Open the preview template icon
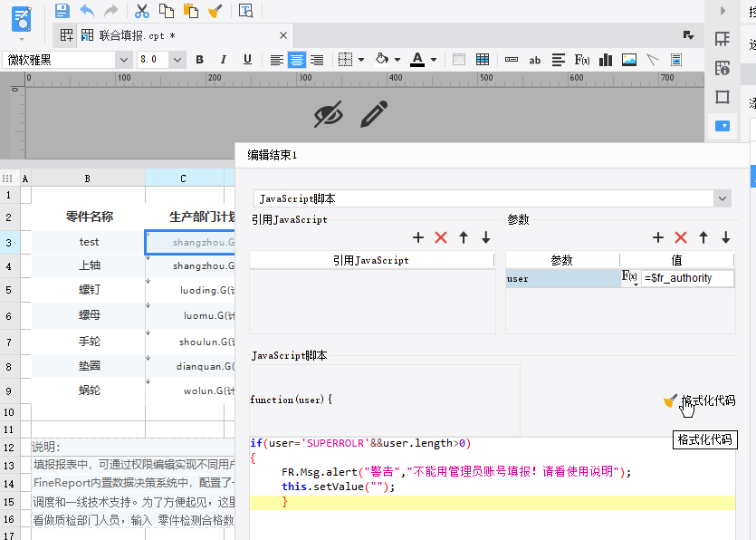Viewport: 756px width, 540px height. click(246, 11)
